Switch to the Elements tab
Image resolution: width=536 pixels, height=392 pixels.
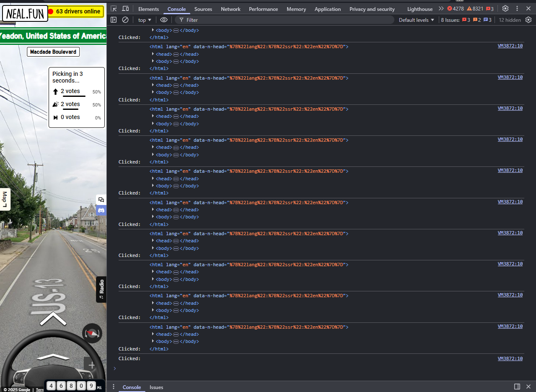pos(148,9)
